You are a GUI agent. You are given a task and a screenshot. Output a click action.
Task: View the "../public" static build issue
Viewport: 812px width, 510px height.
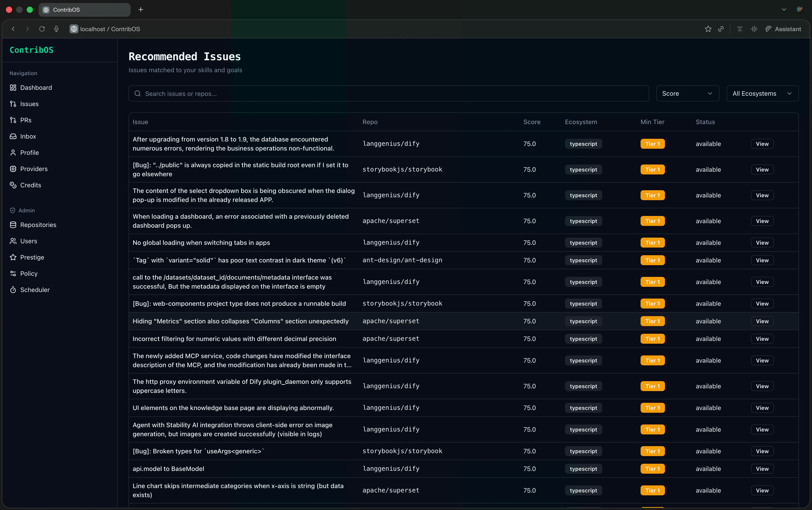click(762, 169)
